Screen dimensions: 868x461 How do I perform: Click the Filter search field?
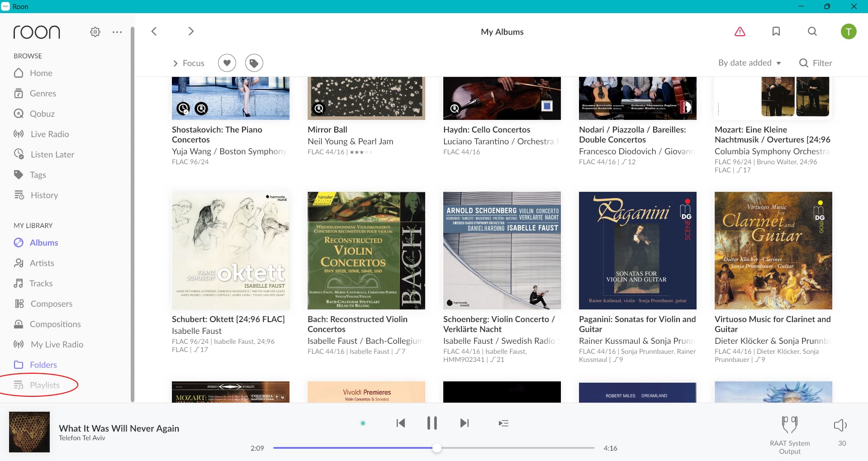tap(816, 63)
